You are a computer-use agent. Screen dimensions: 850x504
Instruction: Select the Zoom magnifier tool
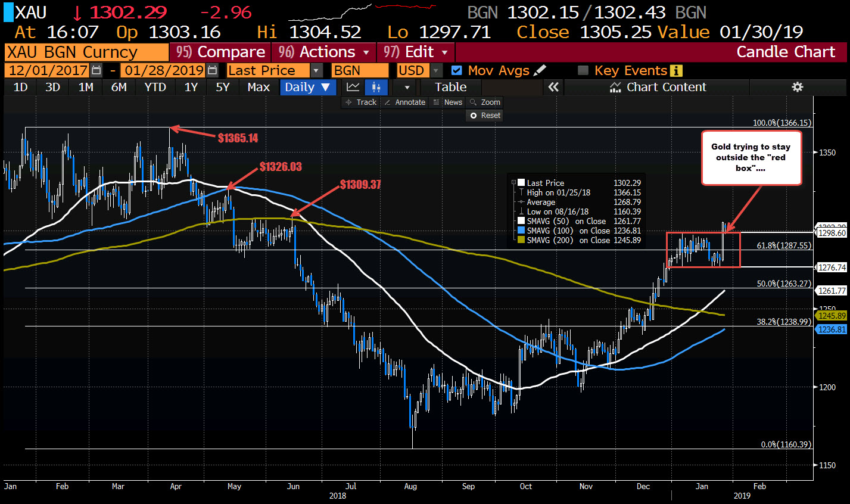(485, 102)
